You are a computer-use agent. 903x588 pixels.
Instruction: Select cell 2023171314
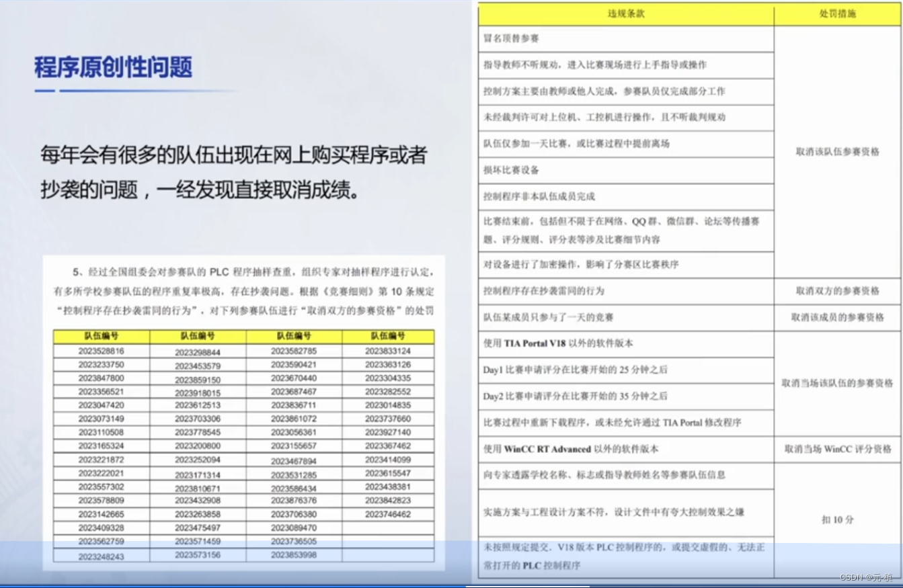coord(198,474)
